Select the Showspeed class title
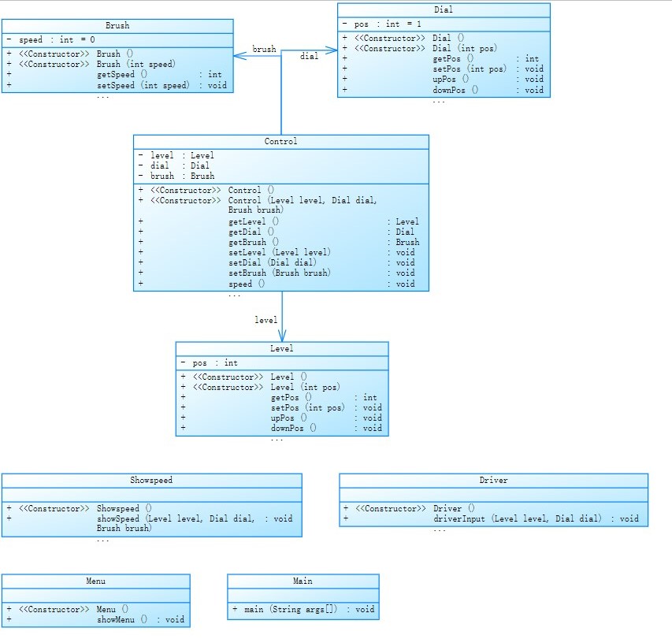 point(151,480)
